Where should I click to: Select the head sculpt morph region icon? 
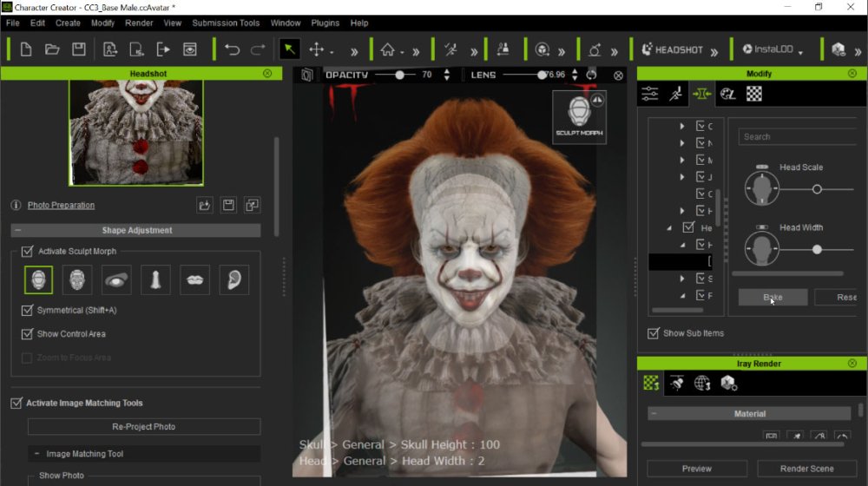click(x=38, y=280)
